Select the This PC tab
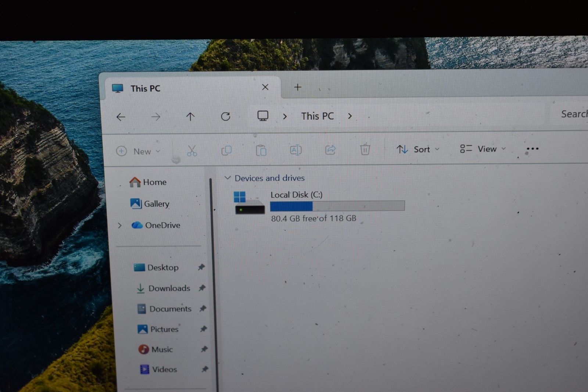588x392 pixels. pos(193,88)
